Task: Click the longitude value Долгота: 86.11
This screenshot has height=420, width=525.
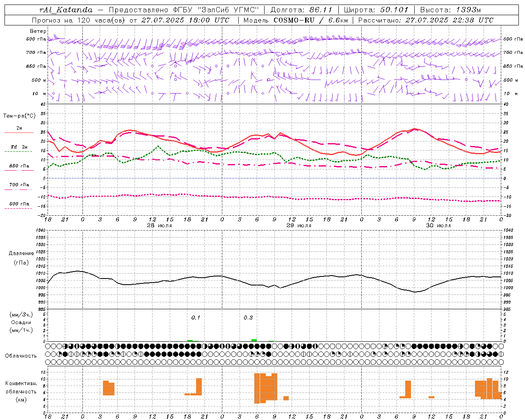Action: point(301,10)
